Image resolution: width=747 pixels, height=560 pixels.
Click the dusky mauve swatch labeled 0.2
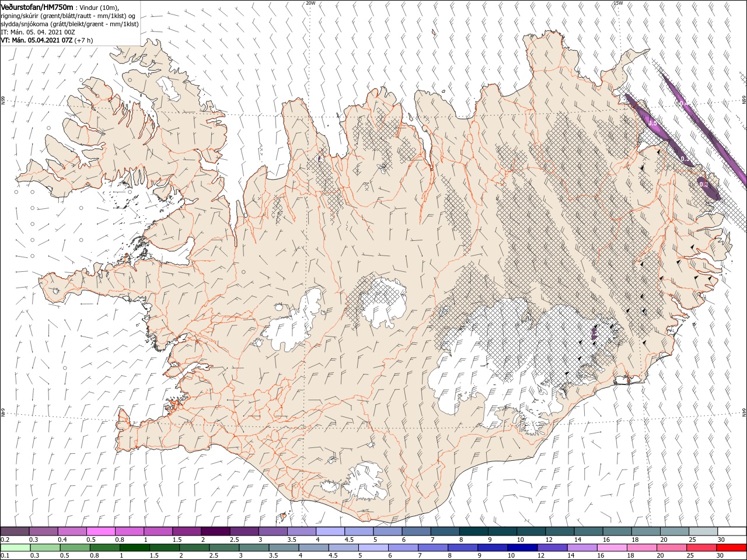pyautogui.click(x=15, y=531)
